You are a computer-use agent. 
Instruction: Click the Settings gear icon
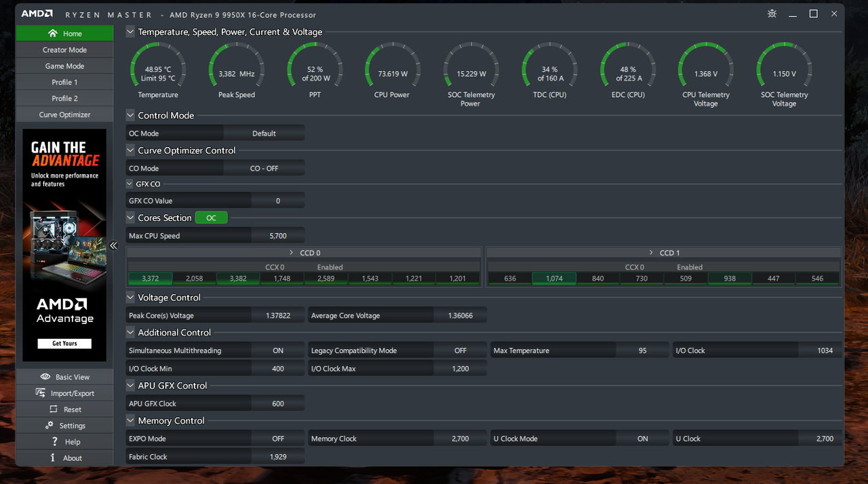pos(49,426)
